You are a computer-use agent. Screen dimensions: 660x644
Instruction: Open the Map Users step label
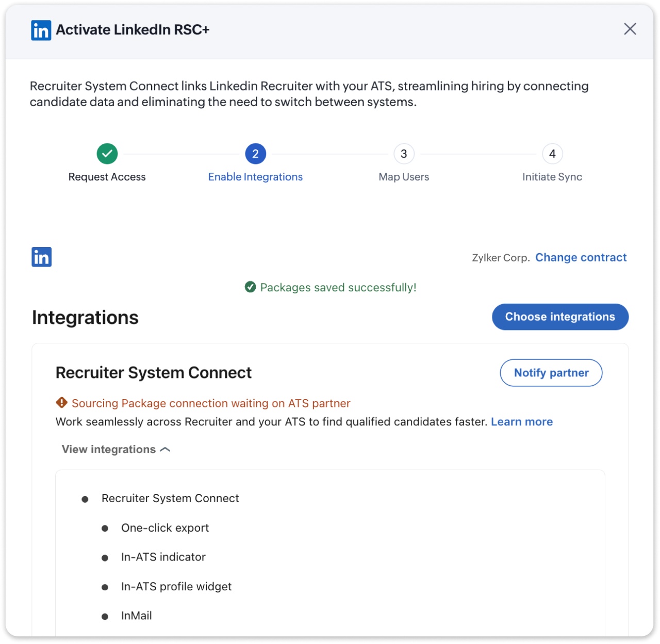(404, 177)
